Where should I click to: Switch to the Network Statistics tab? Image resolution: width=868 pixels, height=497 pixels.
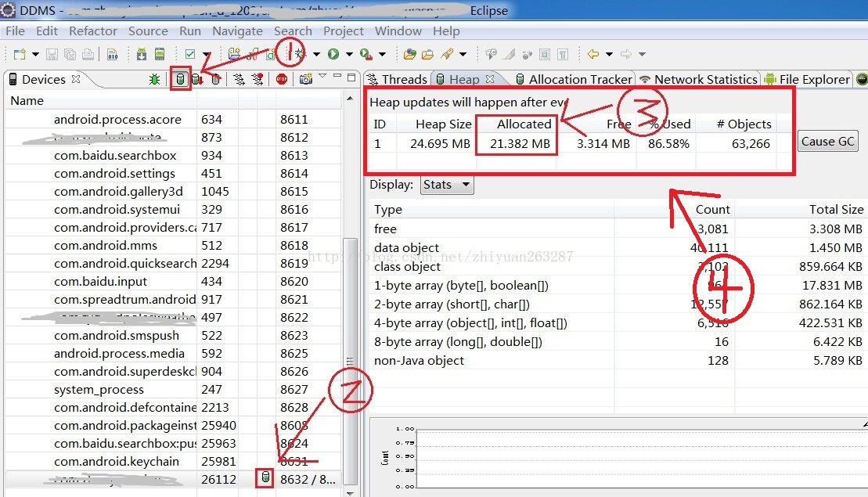click(x=699, y=79)
